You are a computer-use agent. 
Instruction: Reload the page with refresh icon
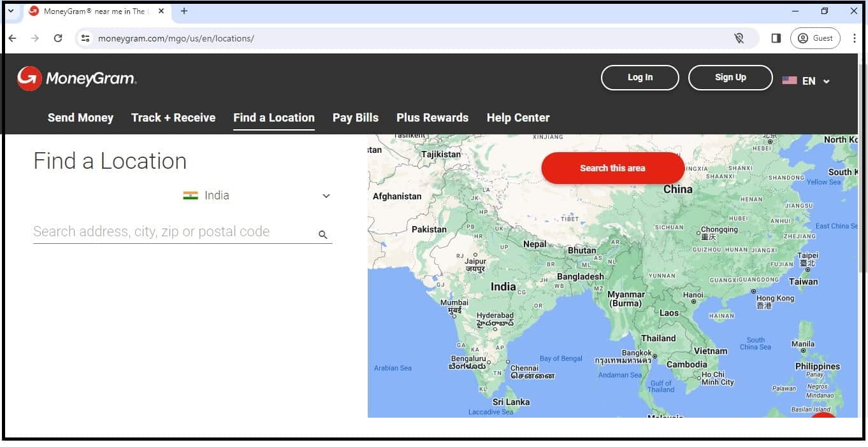[58, 38]
